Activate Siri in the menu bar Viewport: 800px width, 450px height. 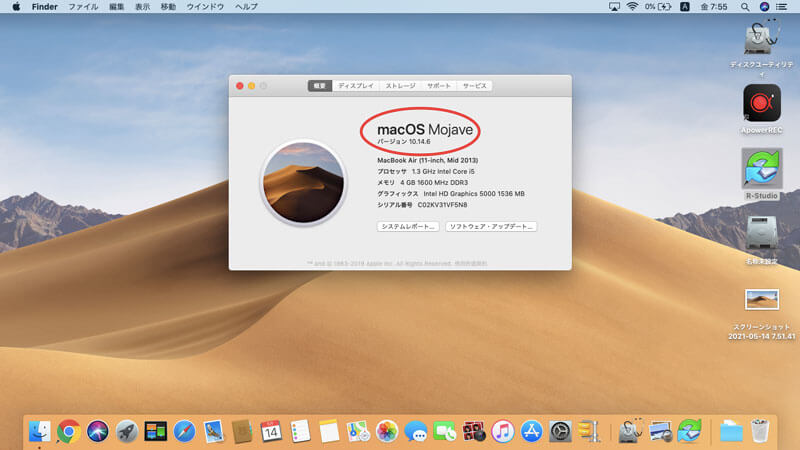click(x=764, y=7)
